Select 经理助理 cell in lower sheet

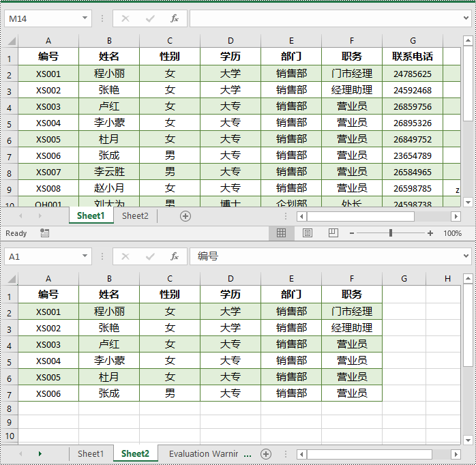tap(352, 328)
